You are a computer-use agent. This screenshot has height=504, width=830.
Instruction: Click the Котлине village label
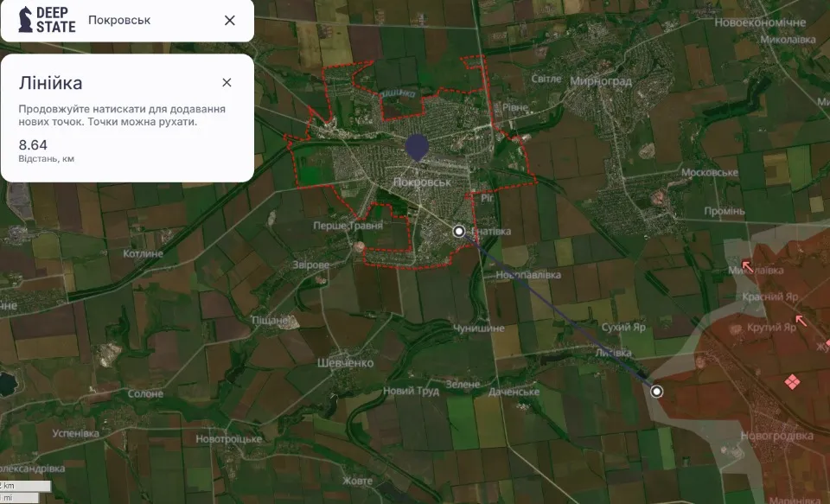(143, 254)
